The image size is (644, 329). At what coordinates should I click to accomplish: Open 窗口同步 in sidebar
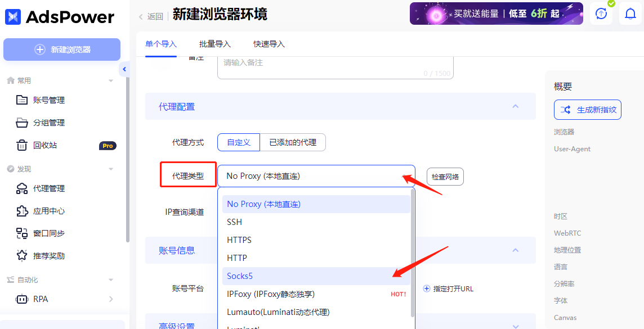click(x=49, y=233)
